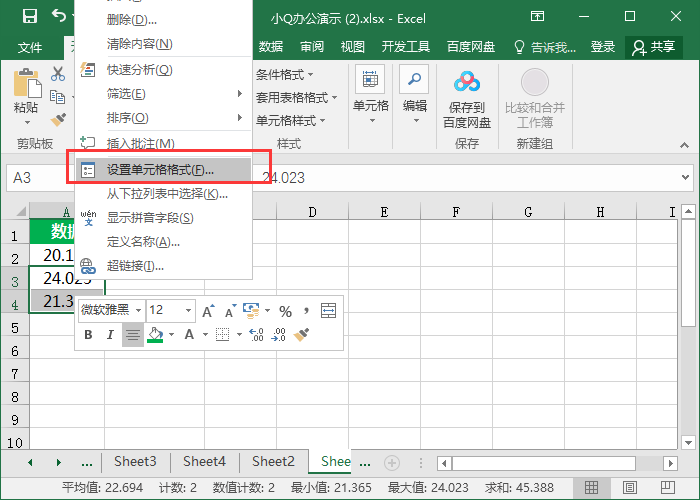Image resolution: width=700 pixels, height=500 pixels.
Task: Toggle Italic in mini toolbar
Action: [110, 335]
